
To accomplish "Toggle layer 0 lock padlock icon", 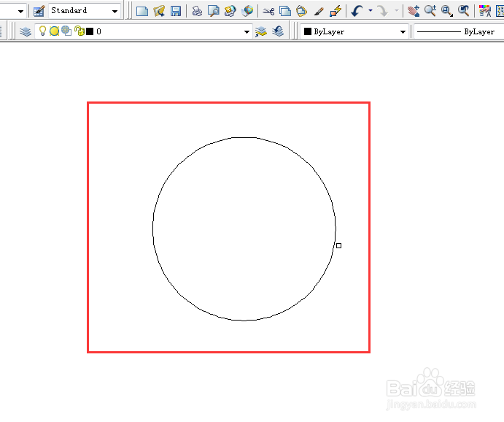I will pos(79,31).
